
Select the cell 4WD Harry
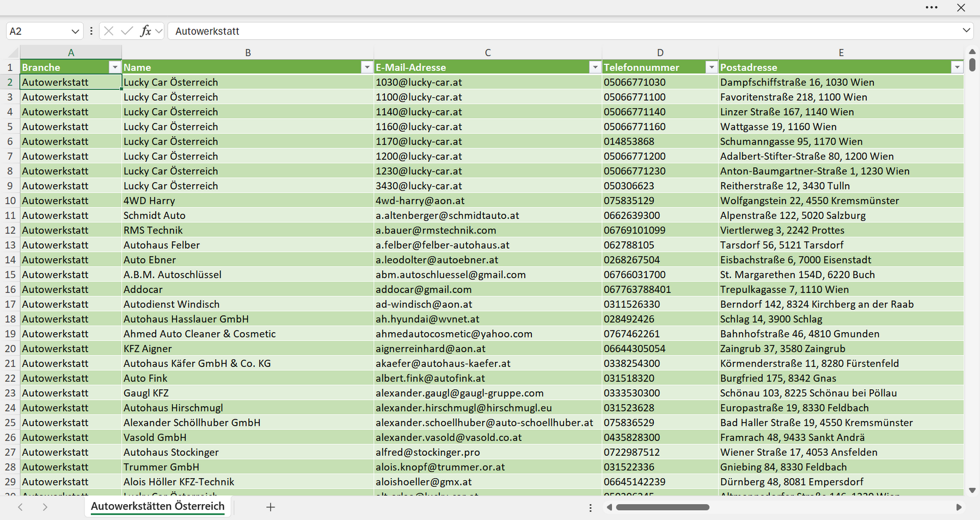coord(248,200)
